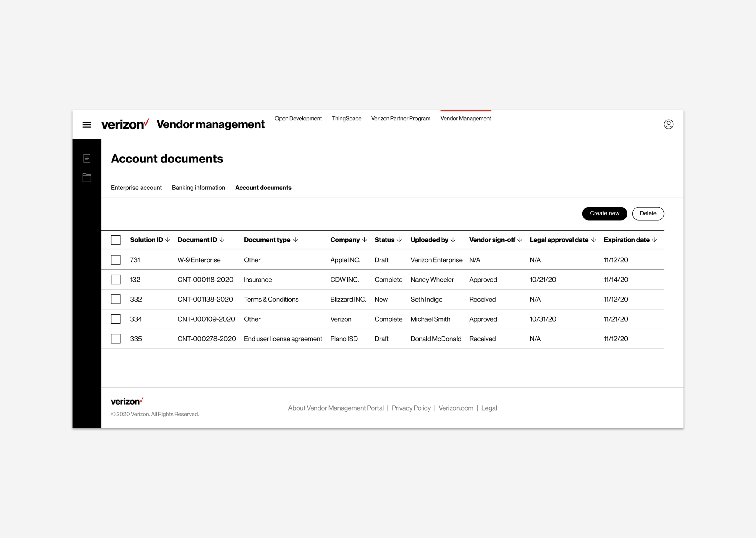756x538 pixels.
Task: Click company cell Blizzard INC.
Action: click(348, 300)
